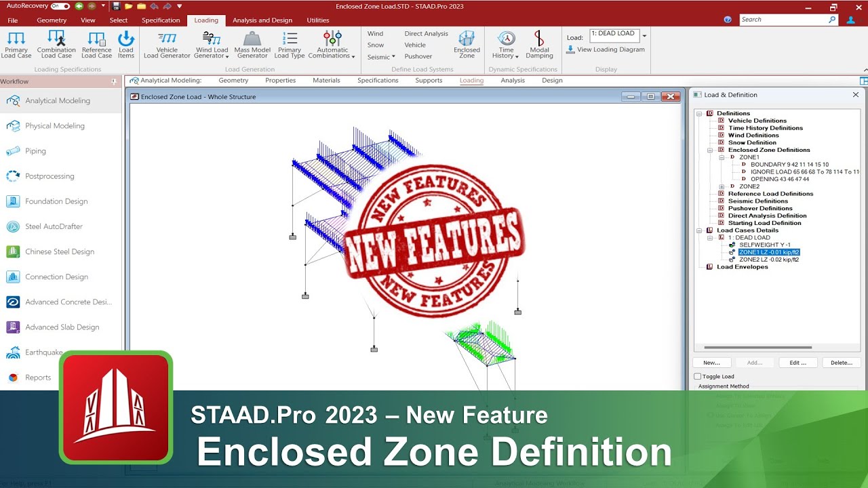
Task: Open Advanced Slab Design workflow
Action: click(62, 327)
